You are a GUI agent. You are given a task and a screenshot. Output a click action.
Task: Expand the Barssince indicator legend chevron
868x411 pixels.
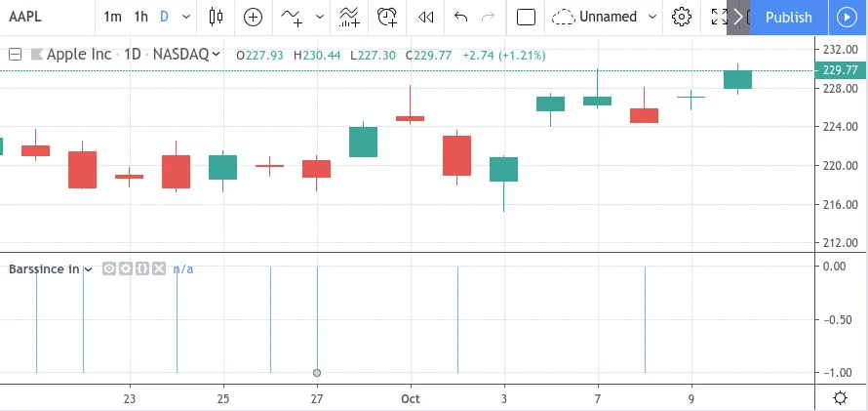(89, 268)
